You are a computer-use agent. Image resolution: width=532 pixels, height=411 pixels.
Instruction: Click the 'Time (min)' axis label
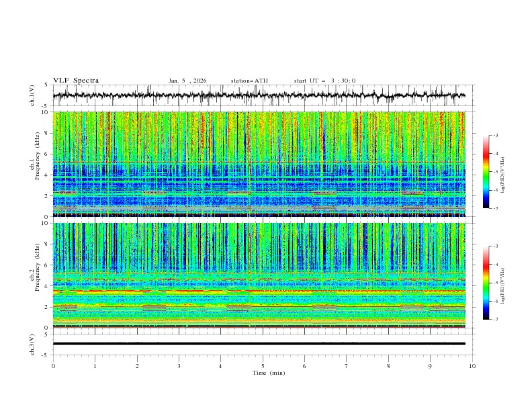click(x=269, y=373)
